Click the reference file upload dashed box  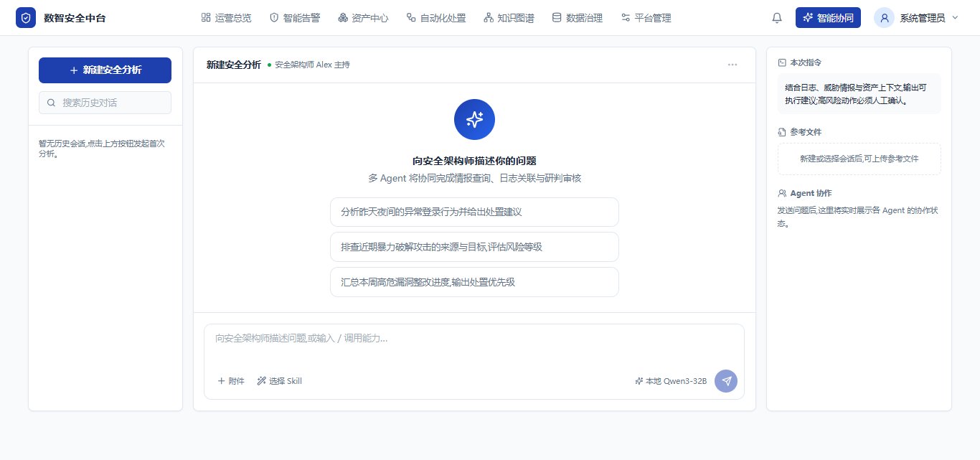859,159
